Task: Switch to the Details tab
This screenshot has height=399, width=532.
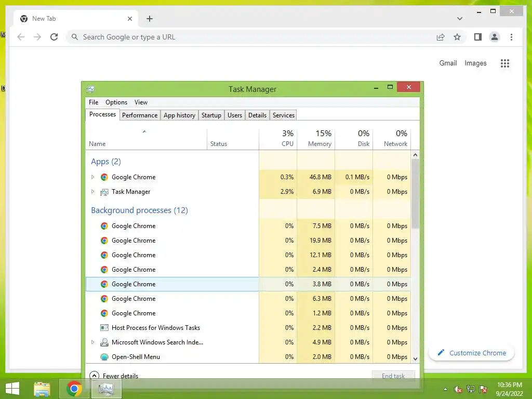Action: (258, 115)
